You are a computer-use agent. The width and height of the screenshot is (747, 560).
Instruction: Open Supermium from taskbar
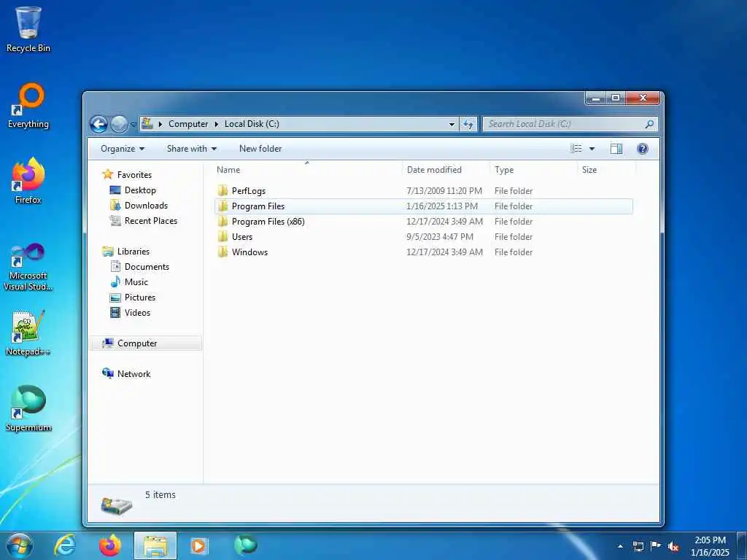pyautogui.click(x=245, y=545)
